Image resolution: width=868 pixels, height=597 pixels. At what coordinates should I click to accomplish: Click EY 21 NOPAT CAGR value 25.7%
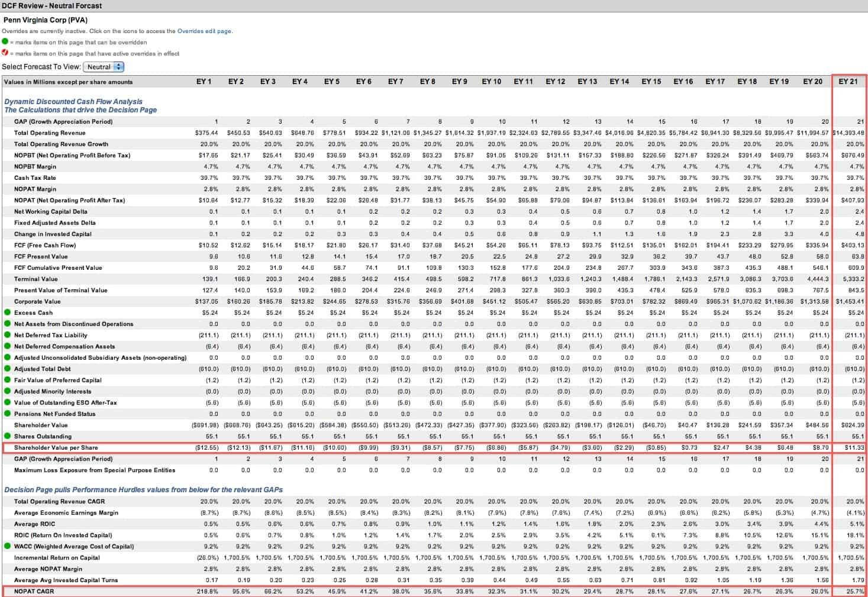[856, 591]
